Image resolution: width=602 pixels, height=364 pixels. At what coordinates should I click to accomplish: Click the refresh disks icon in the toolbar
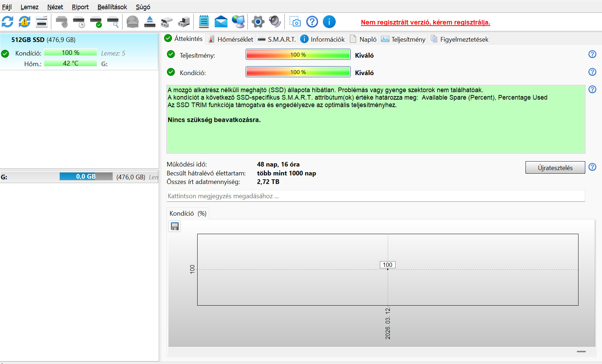coord(7,22)
